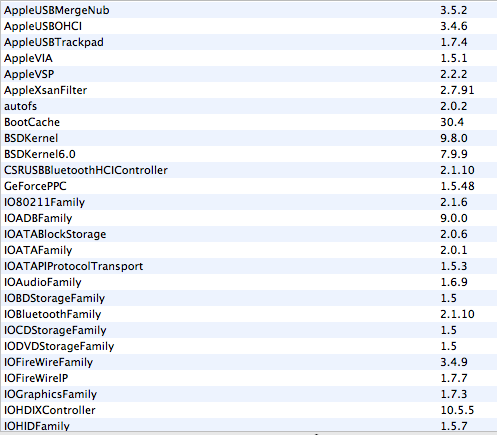Select the IOATAFamily row
The height and width of the screenshot is (435, 497).
pyautogui.click(x=248, y=250)
